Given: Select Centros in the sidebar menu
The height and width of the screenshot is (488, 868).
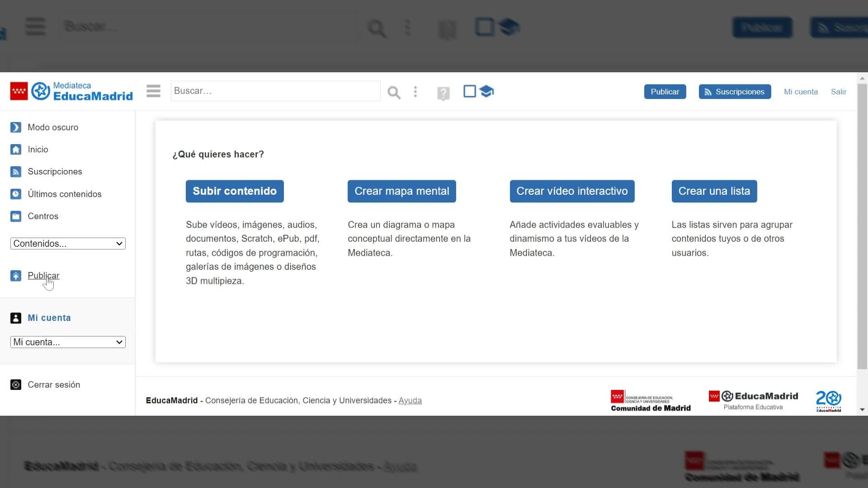Looking at the screenshot, I should [43, 216].
